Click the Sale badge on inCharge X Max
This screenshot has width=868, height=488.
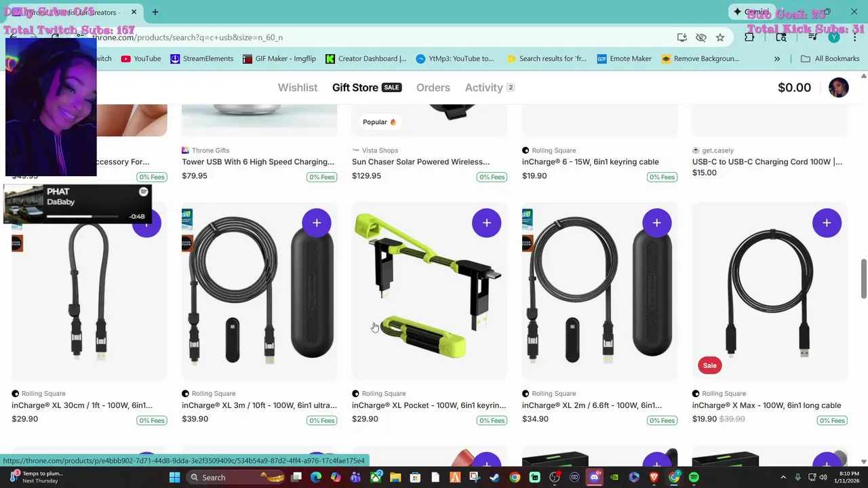pyautogui.click(x=709, y=365)
